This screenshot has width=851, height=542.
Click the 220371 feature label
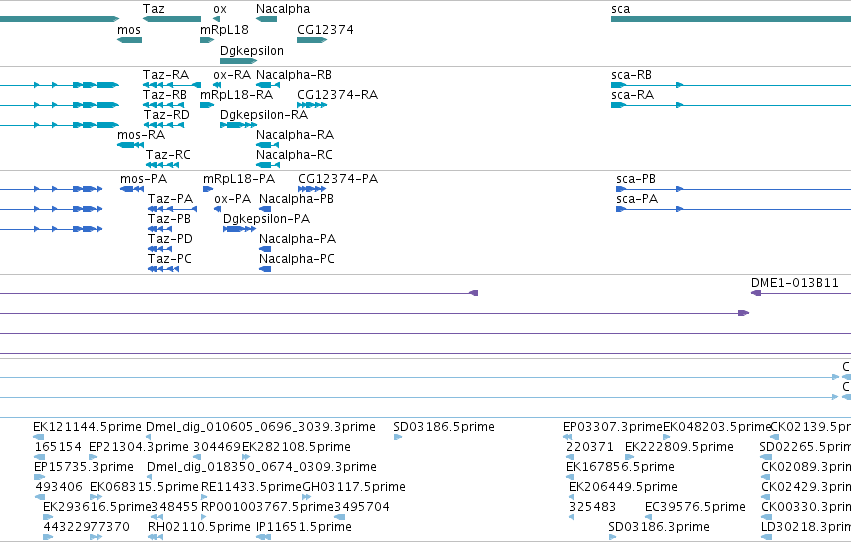[x=590, y=447]
